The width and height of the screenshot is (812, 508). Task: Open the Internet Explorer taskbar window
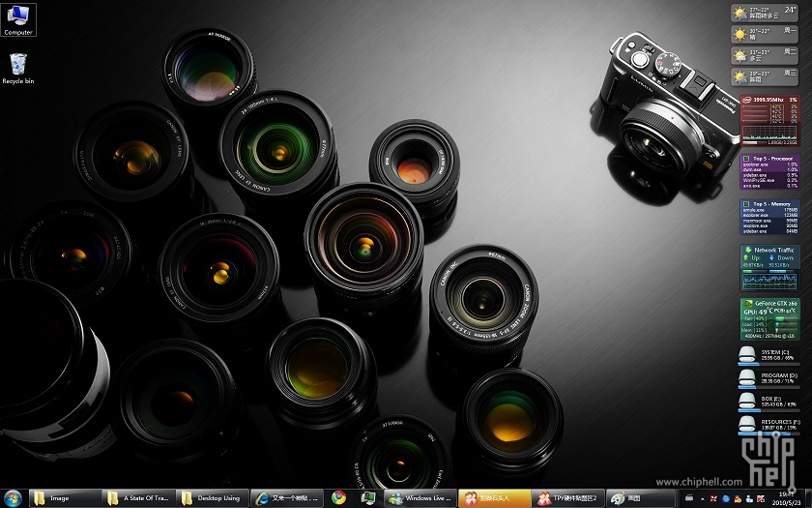click(x=287, y=498)
